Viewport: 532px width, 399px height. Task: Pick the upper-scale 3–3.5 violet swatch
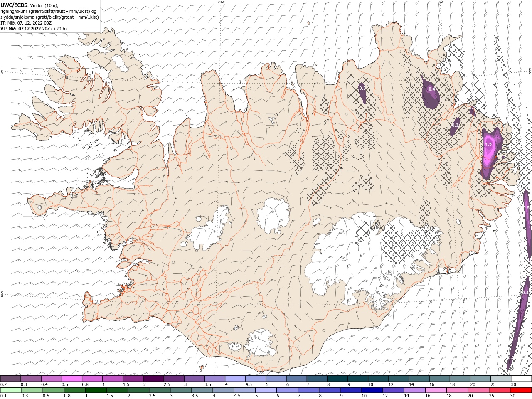click(194, 379)
